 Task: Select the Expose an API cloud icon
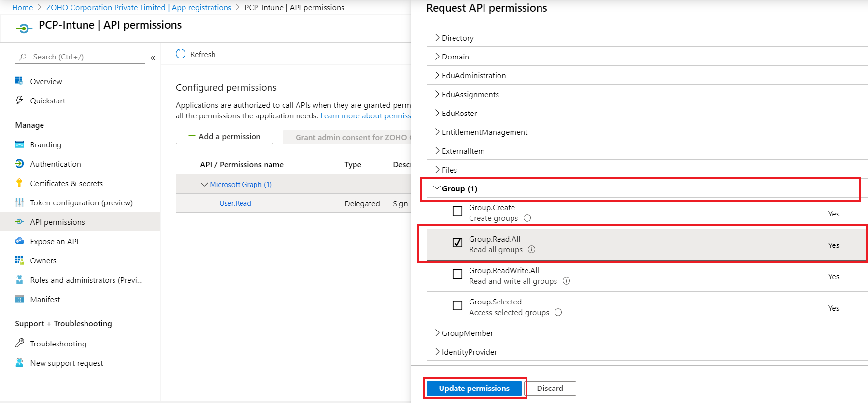coord(19,241)
